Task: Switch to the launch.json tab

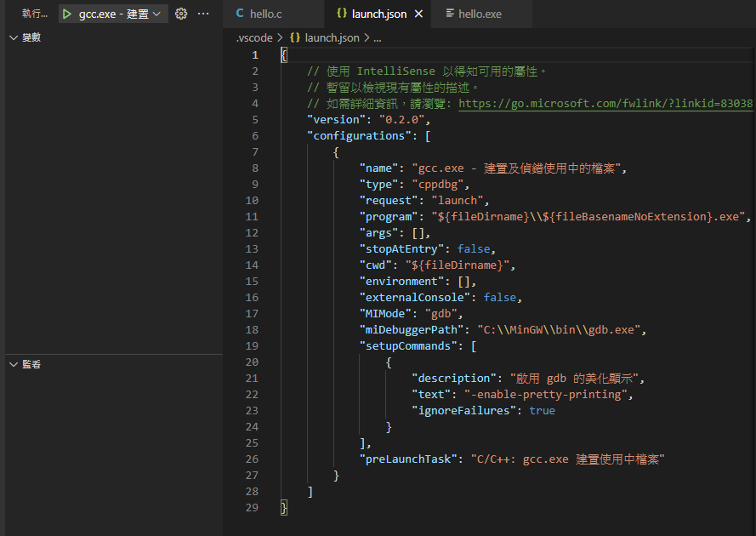Action: pyautogui.click(x=379, y=14)
